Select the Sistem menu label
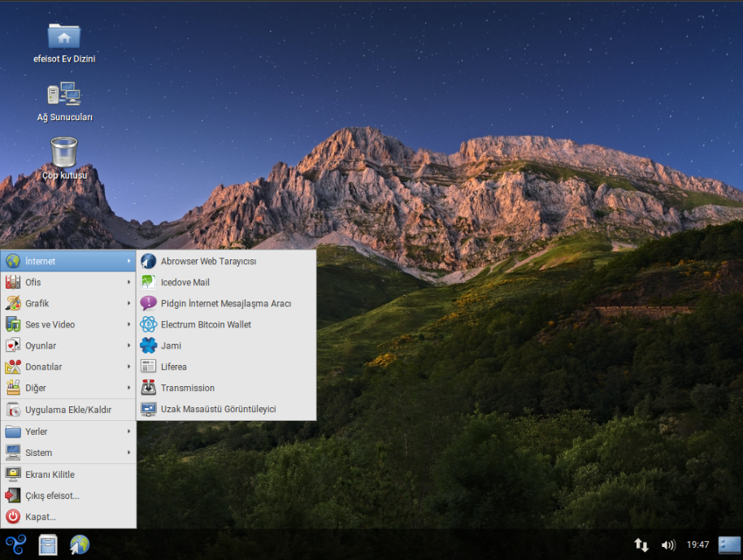 [38, 453]
